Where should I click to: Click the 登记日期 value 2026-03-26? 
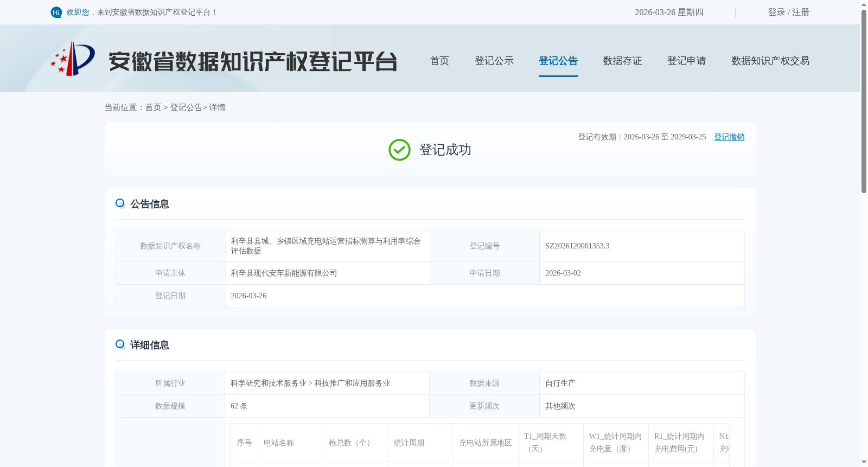pos(248,296)
